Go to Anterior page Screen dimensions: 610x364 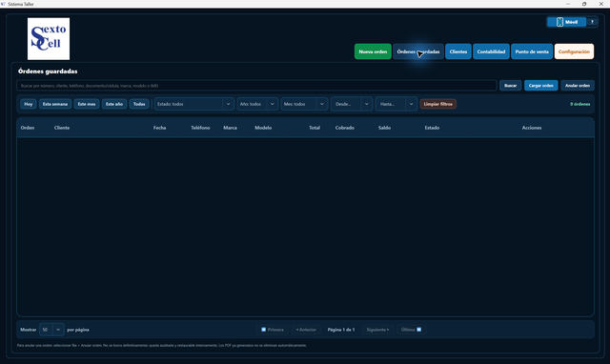click(306, 330)
